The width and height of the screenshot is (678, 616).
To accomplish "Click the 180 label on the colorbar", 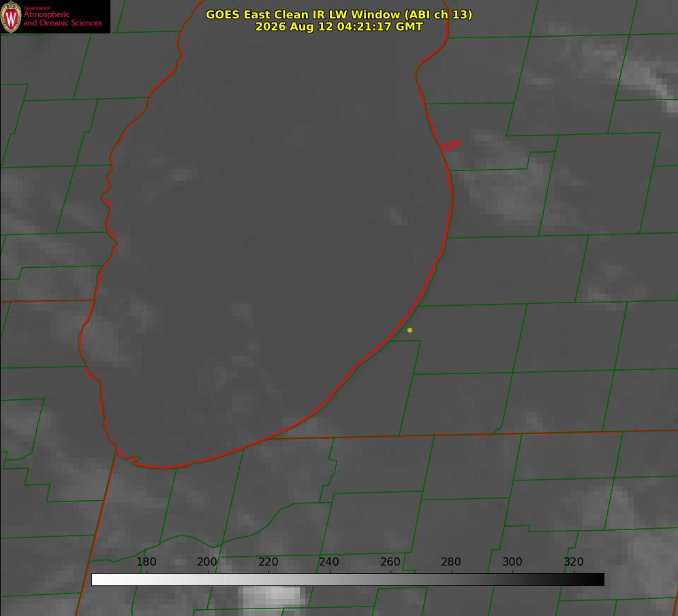I will coord(146,561).
